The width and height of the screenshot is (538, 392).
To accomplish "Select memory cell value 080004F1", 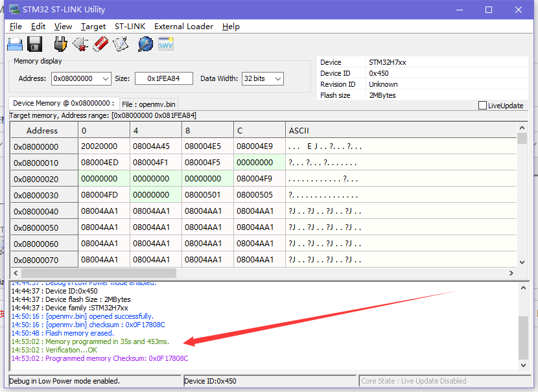I will click(x=156, y=163).
